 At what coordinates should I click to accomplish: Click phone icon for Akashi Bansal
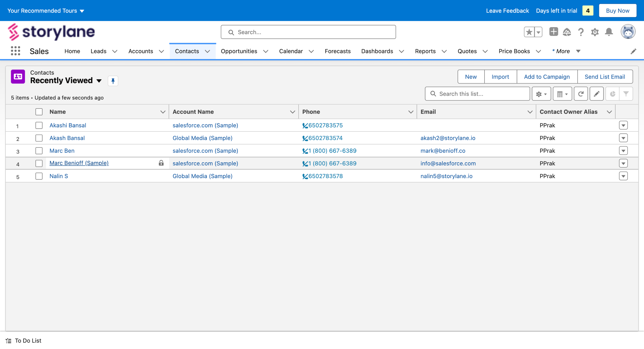tap(305, 125)
